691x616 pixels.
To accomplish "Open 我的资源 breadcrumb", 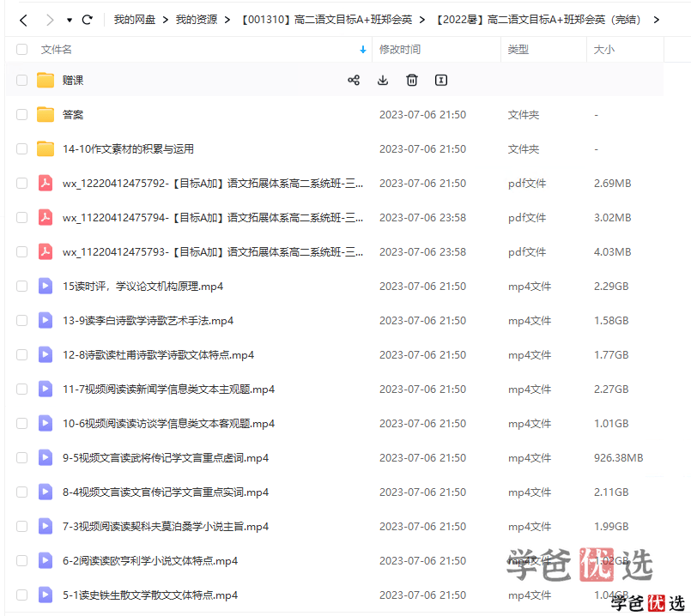I will coord(197,20).
